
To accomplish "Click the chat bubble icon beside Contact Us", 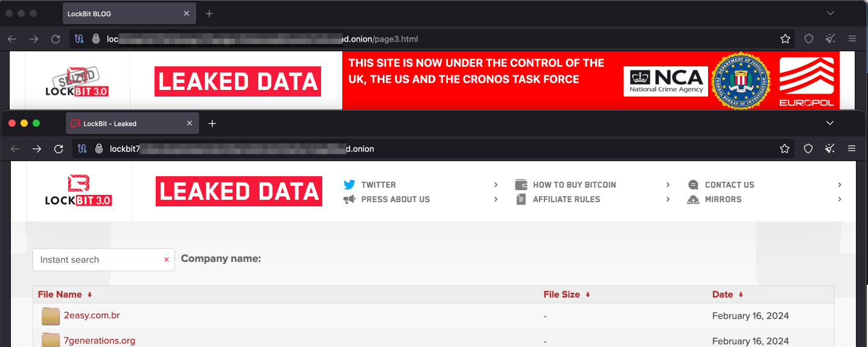I will (694, 185).
